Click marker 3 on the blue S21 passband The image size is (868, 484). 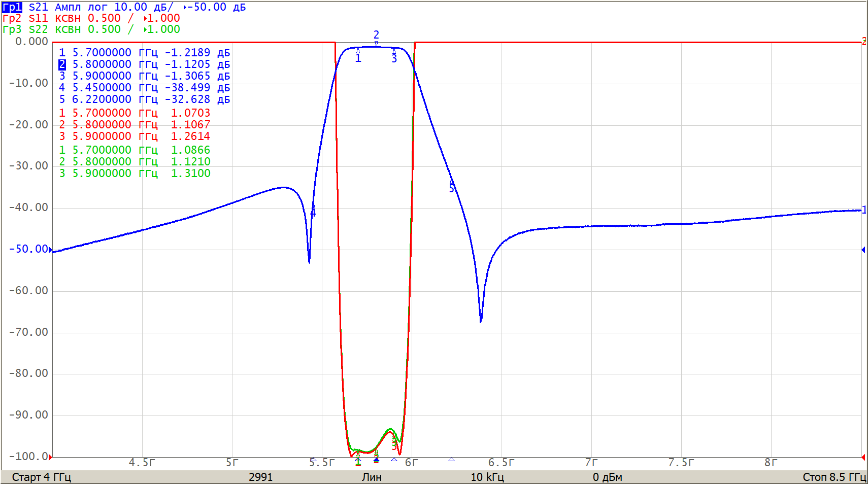coord(394,58)
